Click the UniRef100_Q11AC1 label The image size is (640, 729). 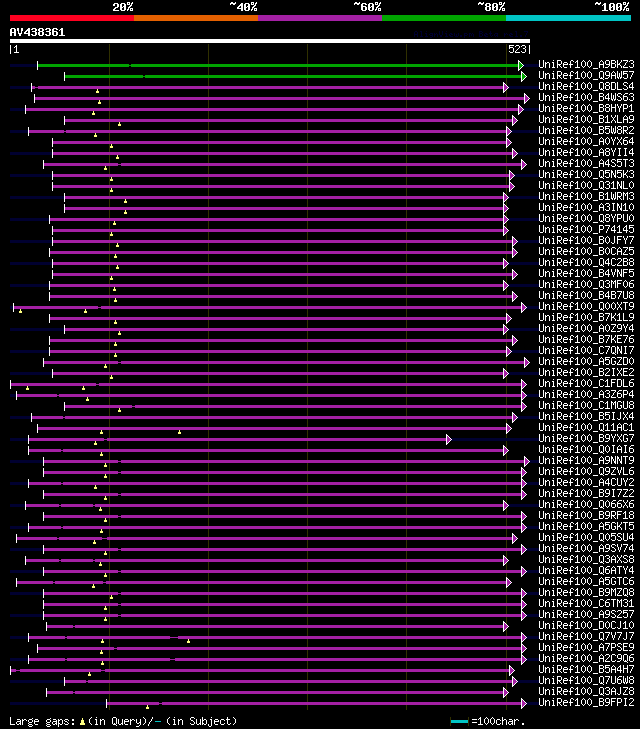(586, 427)
